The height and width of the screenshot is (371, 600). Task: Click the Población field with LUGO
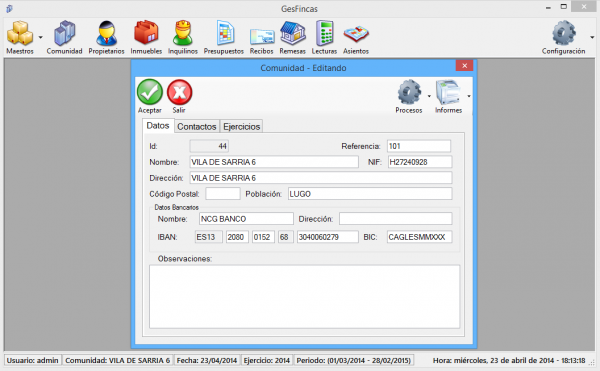[x=370, y=194]
